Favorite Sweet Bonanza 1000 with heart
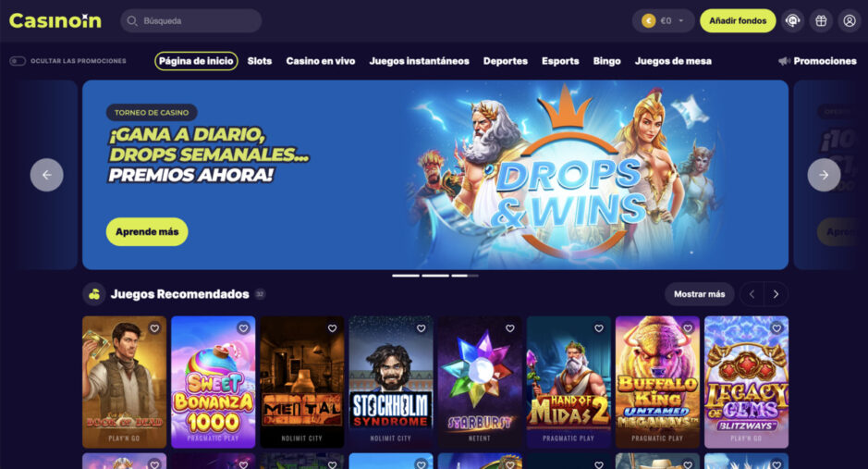 243,328
